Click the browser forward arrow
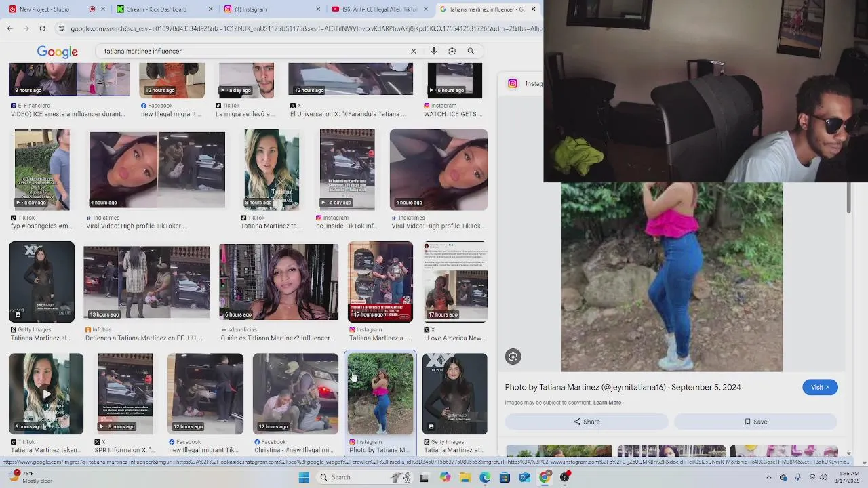868x488 pixels. point(26,28)
